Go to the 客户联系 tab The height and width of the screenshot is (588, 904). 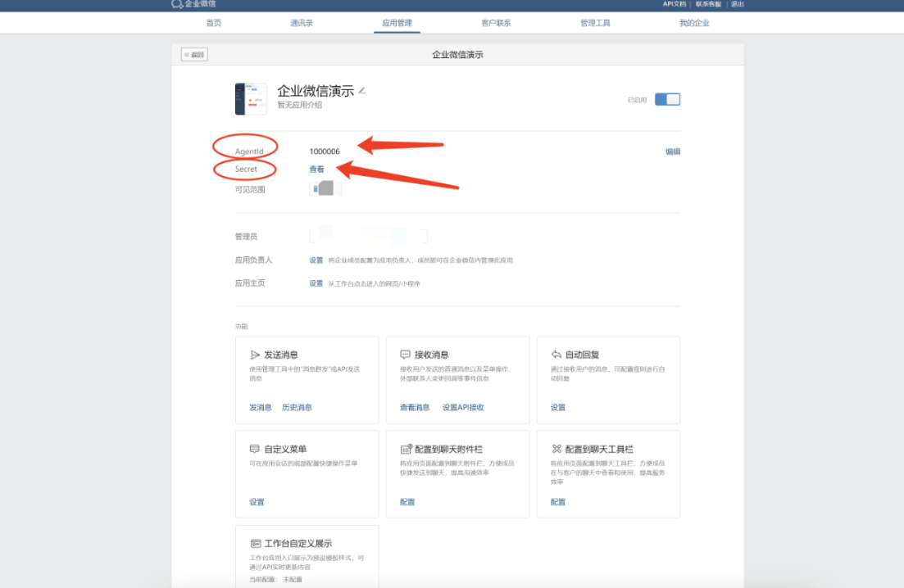(x=496, y=23)
